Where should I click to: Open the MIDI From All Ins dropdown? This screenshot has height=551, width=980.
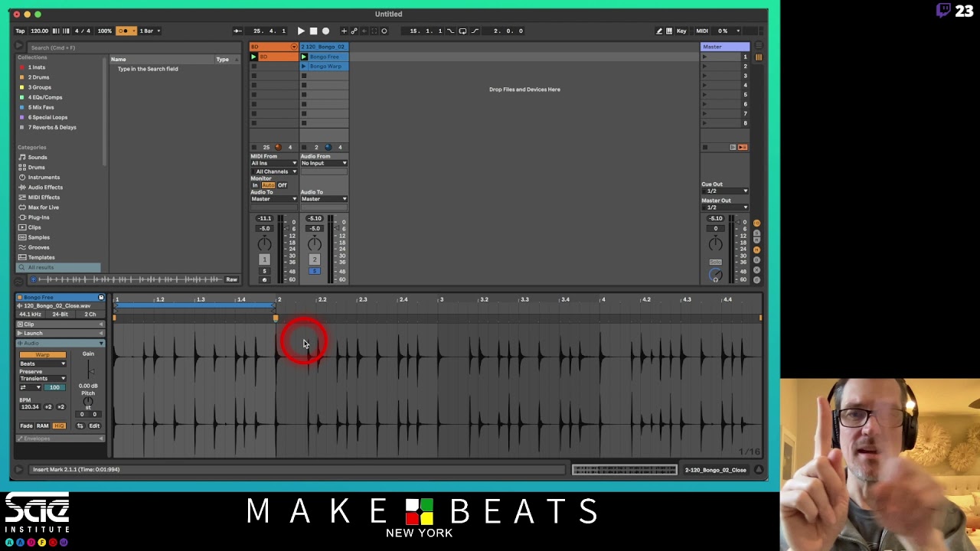(x=273, y=163)
